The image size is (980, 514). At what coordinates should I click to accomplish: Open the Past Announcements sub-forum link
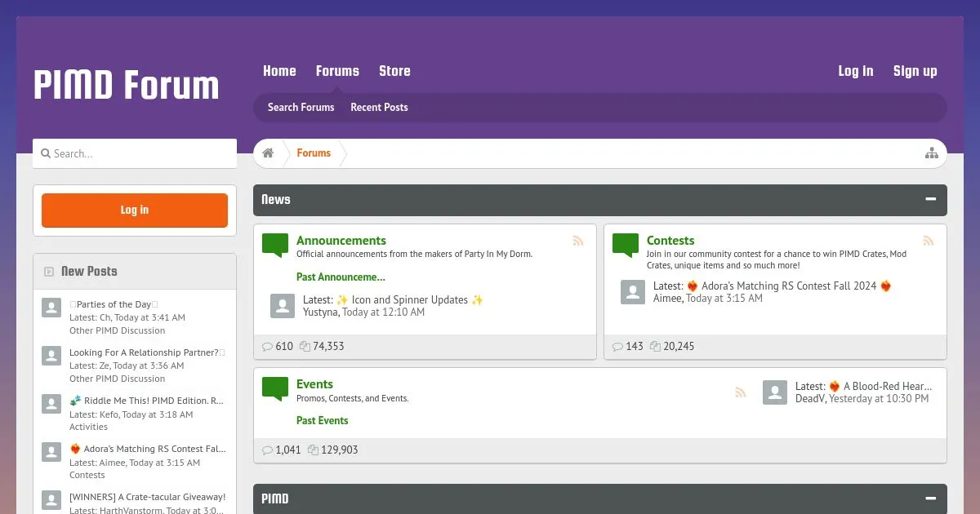341,277
